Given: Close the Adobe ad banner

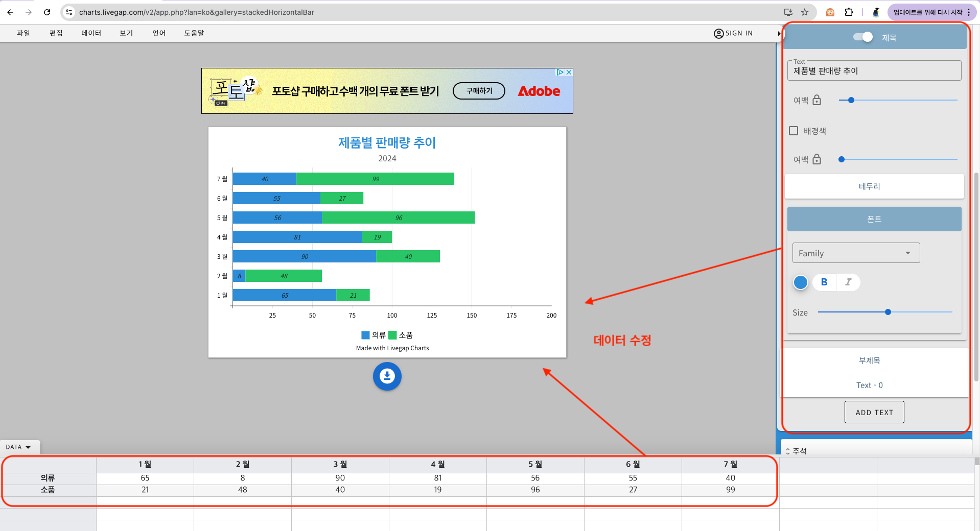Looking at the screenshot, I should point(569,73).
